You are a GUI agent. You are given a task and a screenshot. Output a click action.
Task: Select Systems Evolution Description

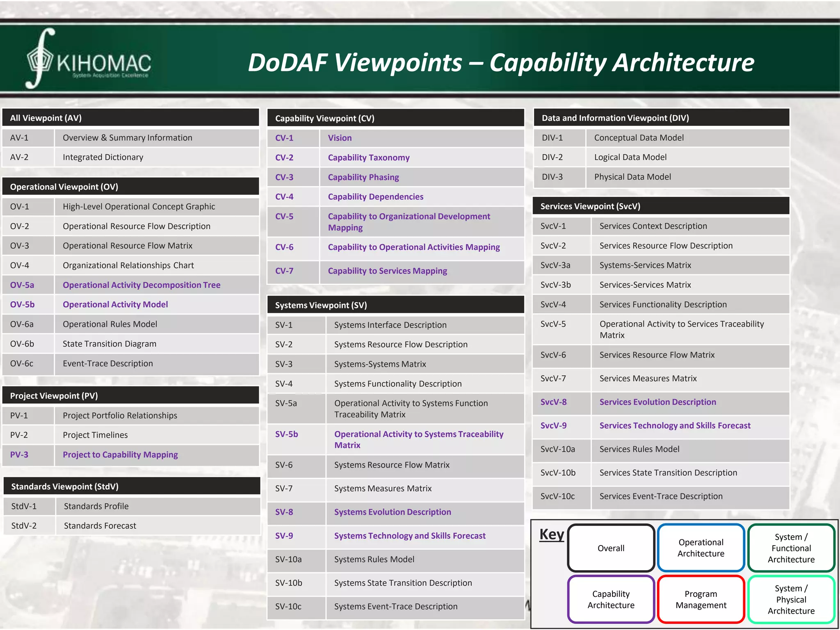pyautogui.click(x=393, y=512)
